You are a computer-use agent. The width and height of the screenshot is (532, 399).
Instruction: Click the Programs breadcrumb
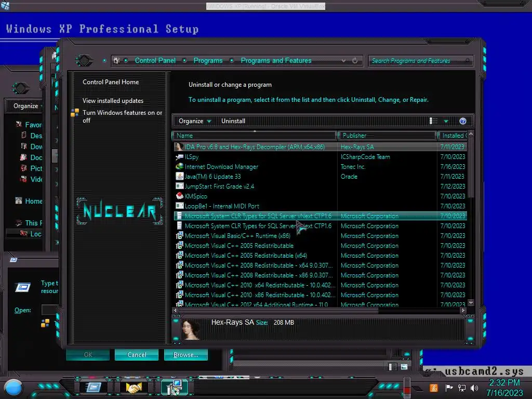click(x=208, y=60)
